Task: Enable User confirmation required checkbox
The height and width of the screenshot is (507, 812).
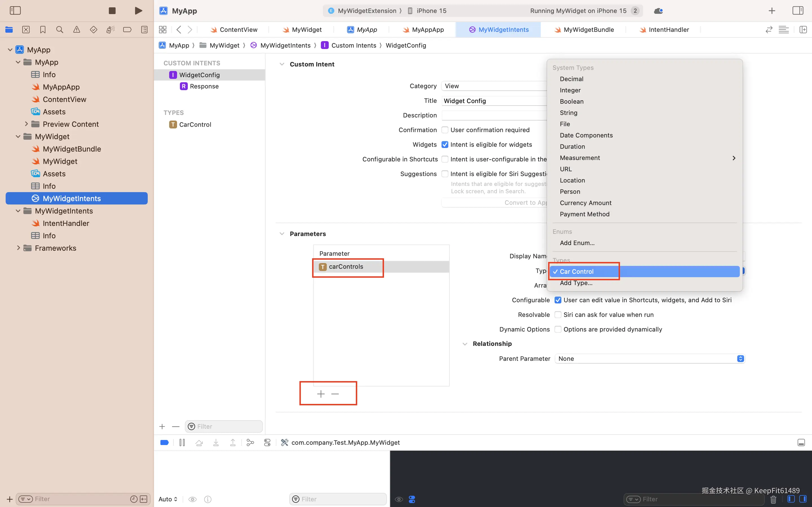Action: (x=445, y=130)
